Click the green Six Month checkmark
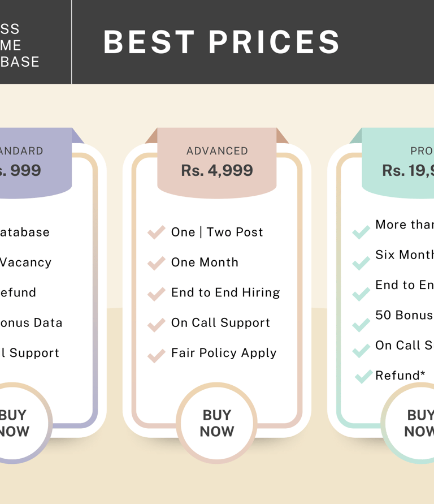This screenshot has width=434, height=504. coord(361,263)
